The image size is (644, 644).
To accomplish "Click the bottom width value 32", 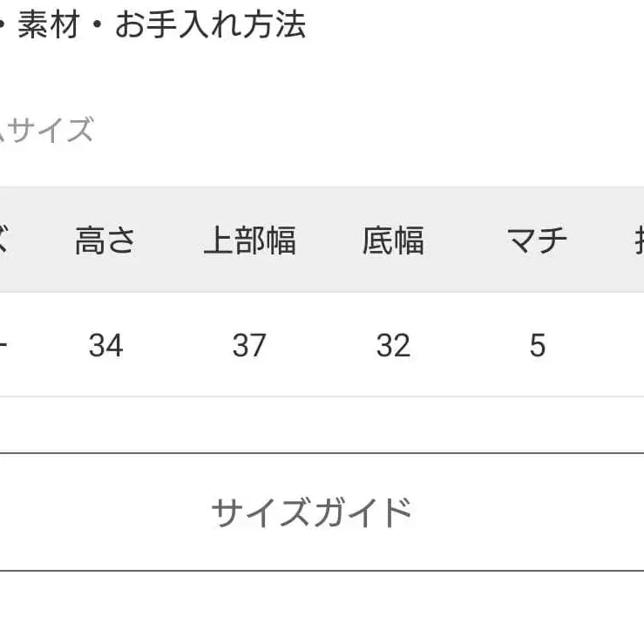I will click(393, 346).
